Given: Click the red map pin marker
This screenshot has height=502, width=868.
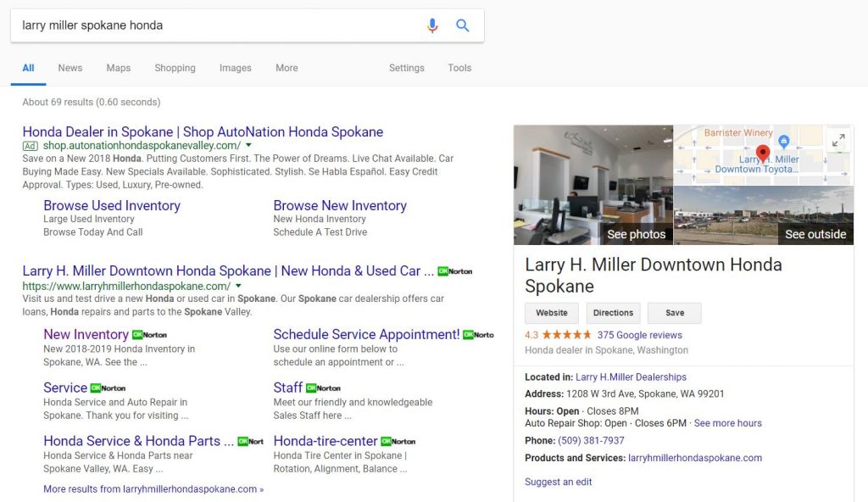Looking at the screenshot, I should 763,153.
